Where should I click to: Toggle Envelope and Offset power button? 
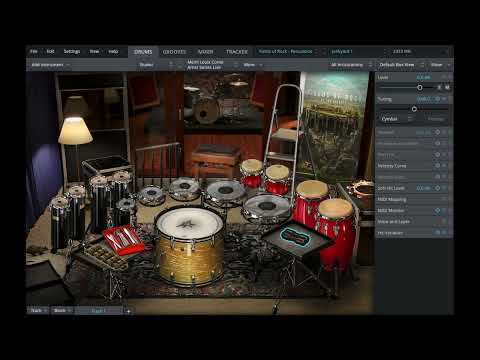tap(438, 143)
